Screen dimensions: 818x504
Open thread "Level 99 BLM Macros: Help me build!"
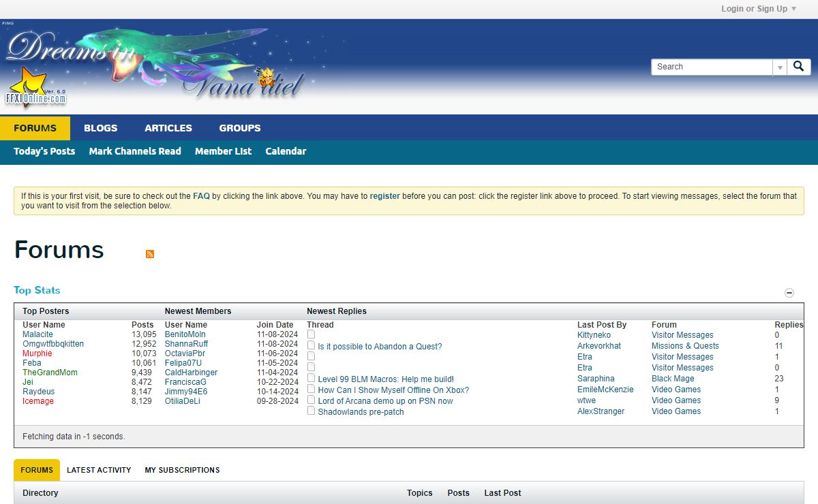click(x=386, y=379)
